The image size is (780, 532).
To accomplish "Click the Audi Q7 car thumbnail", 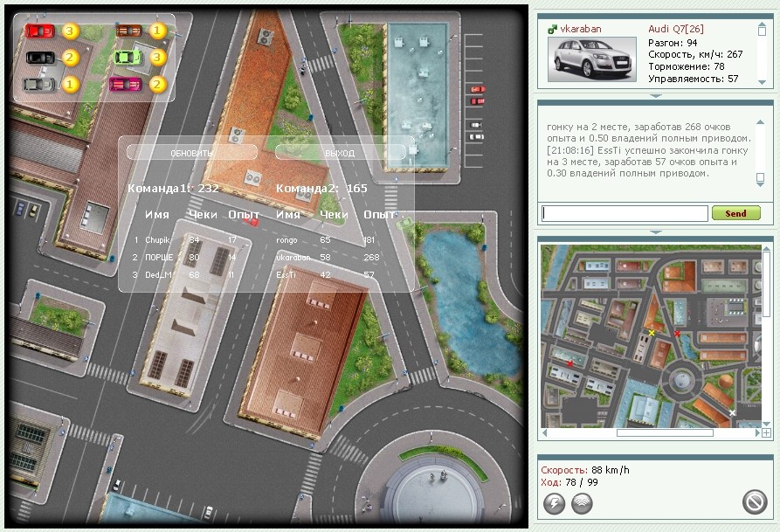I will click(x=591, y=59).
